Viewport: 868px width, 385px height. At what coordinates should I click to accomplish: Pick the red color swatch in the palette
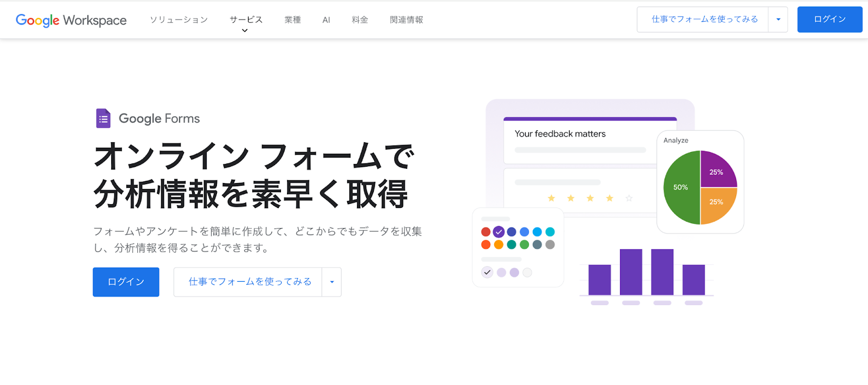pyautogui.click(x=486, y=232)
